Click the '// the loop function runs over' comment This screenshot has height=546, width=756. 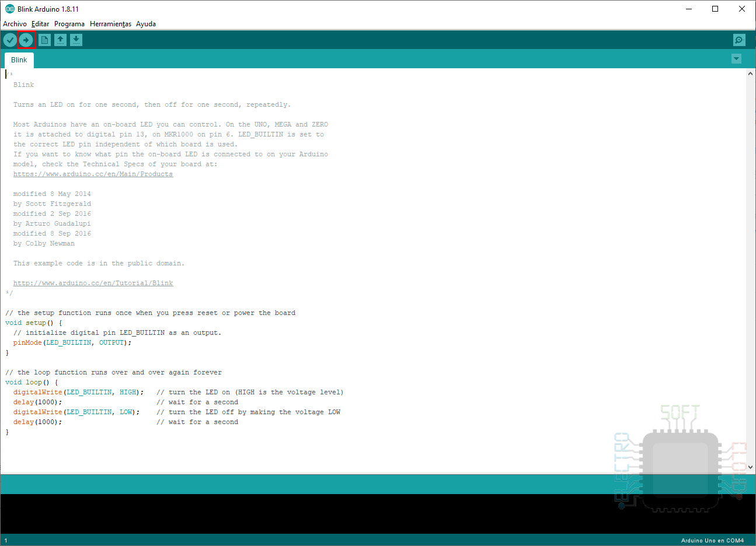pos(113,372)
